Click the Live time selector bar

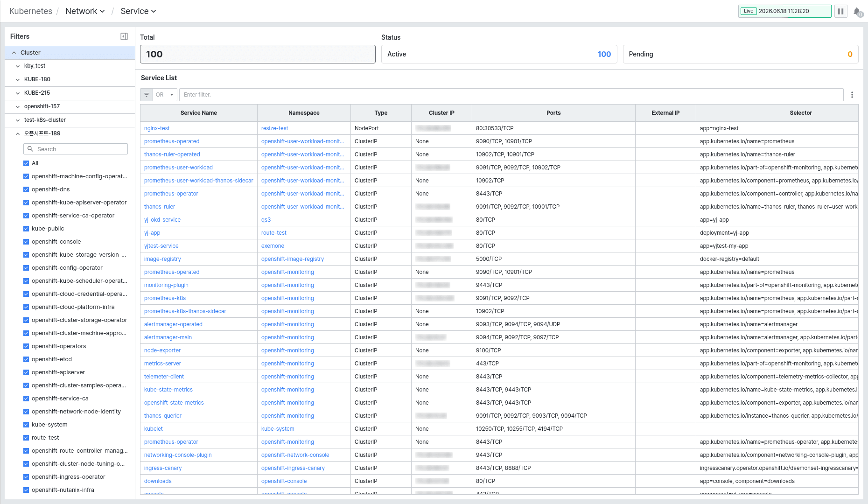pos(784,11)
